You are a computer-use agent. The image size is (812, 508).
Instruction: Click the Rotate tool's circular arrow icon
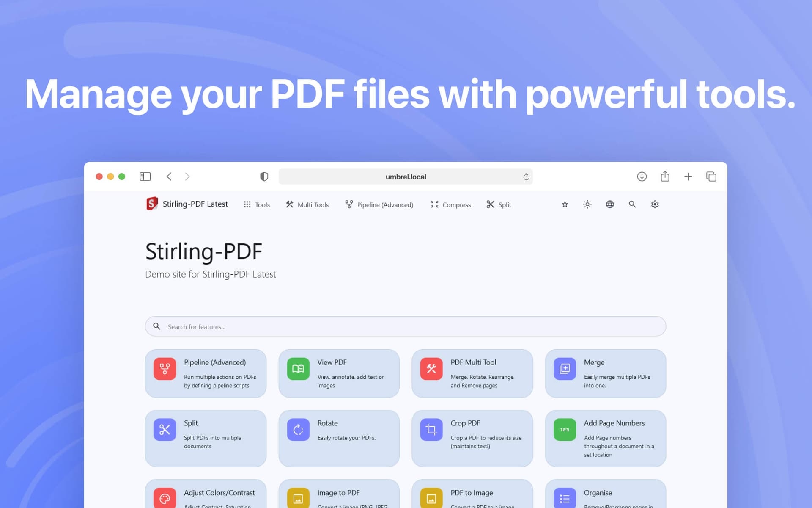pos(298,429)
